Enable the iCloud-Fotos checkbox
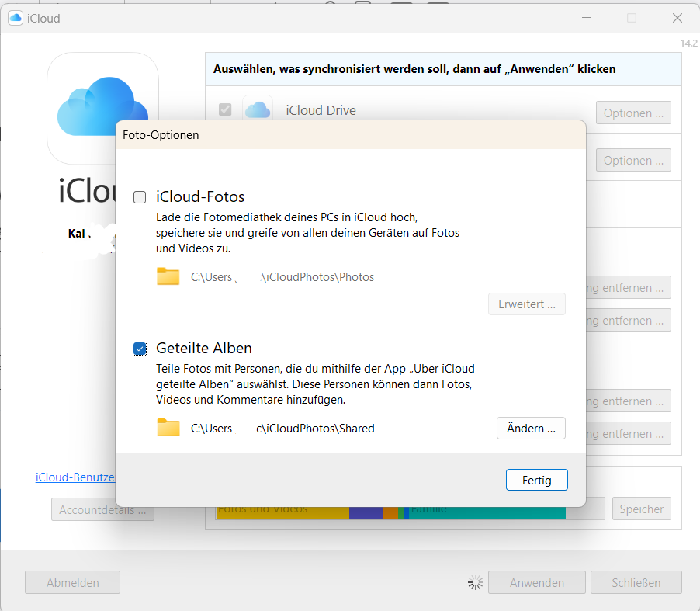700x611 pixels. click(140, 197)
